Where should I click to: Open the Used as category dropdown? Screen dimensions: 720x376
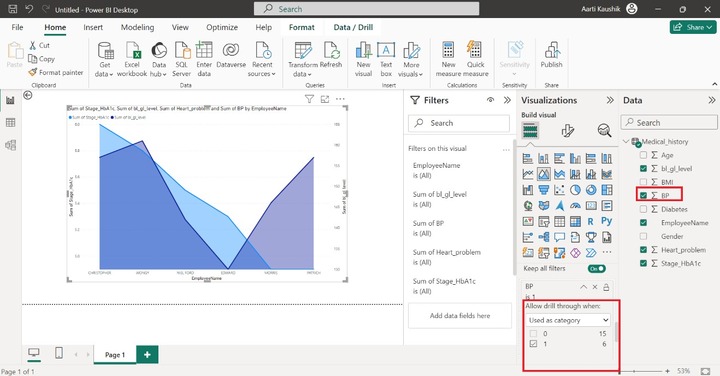[568, 320]
